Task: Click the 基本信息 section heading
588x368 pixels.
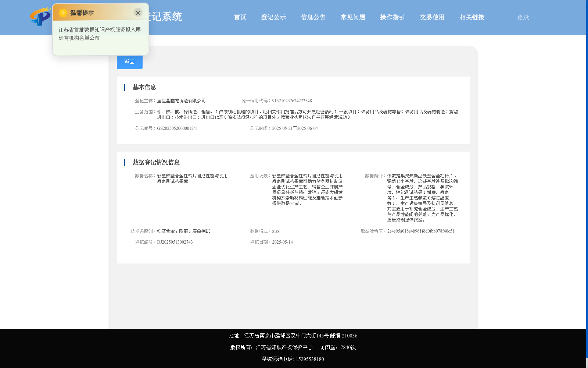Action: tap(144, 87)
